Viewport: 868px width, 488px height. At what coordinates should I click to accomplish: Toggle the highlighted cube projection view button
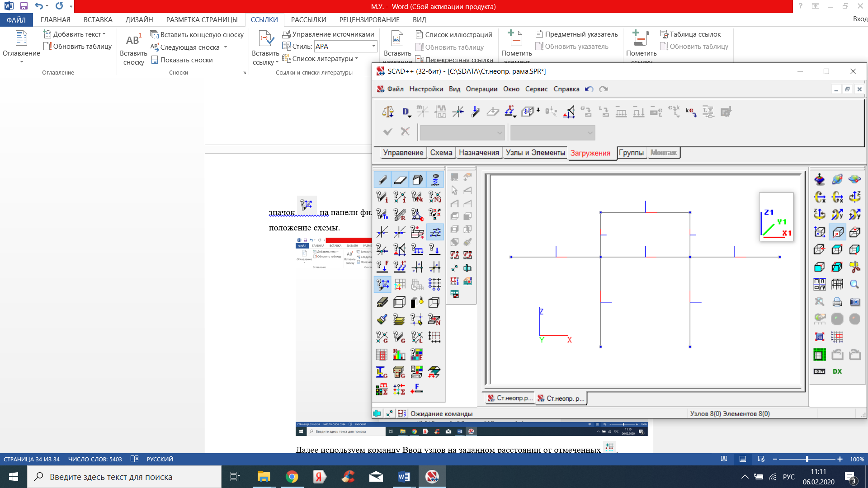[x=837, y=232]
